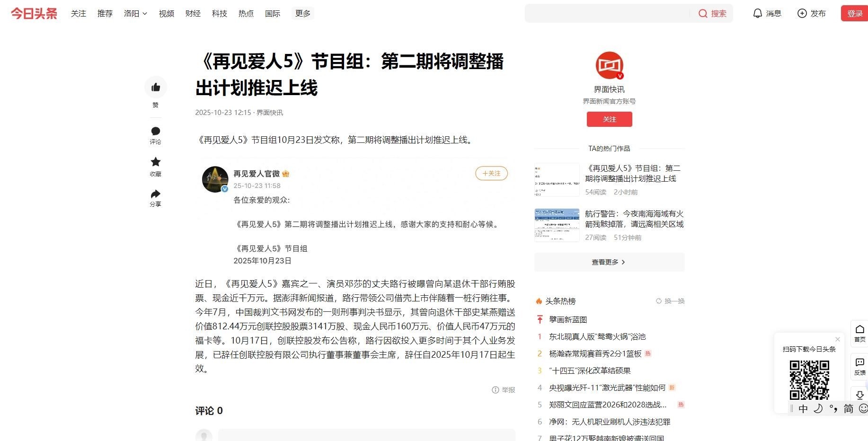Image resolution: width=868 pixels, height=441 pixels.
Task: Open feedback from the floating sidebar
Action: tap(860, 363)
